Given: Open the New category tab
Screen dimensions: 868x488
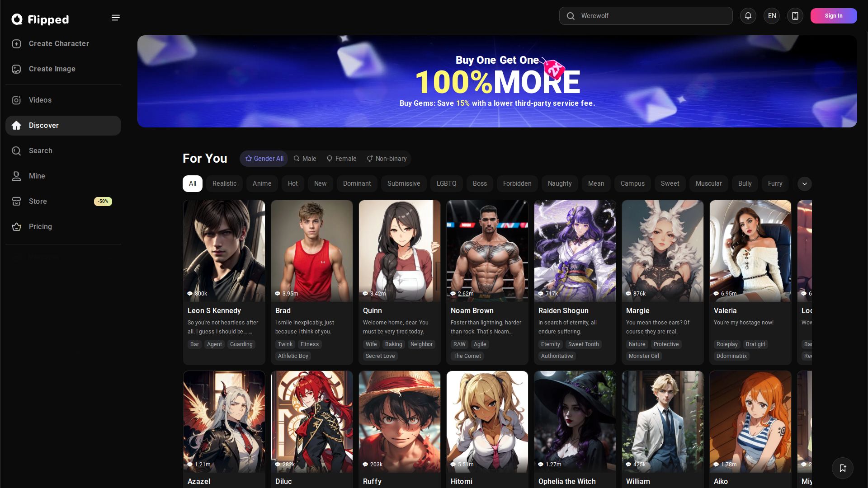Looking at the screenshot, I should click(321, 184).
